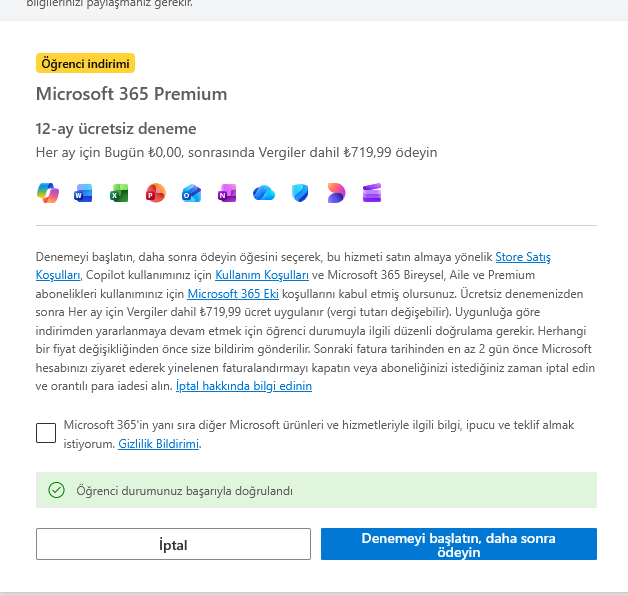Click the OneNote app icon
Viewport: 628px width, 595px height.
tap(227, 193)
